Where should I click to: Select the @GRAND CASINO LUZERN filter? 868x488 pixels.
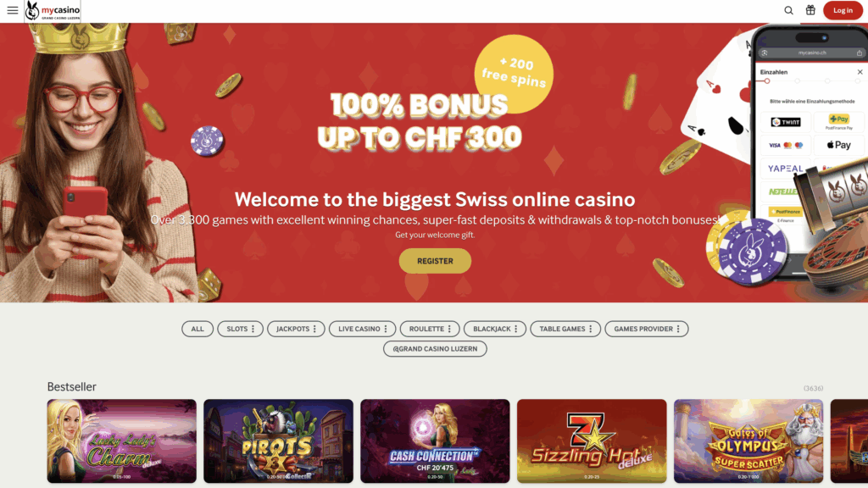pos(435,348)
